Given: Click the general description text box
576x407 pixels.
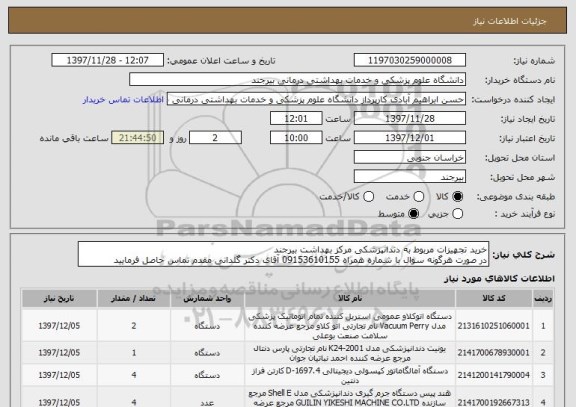Looking at the screenshot, I should 283,255.
